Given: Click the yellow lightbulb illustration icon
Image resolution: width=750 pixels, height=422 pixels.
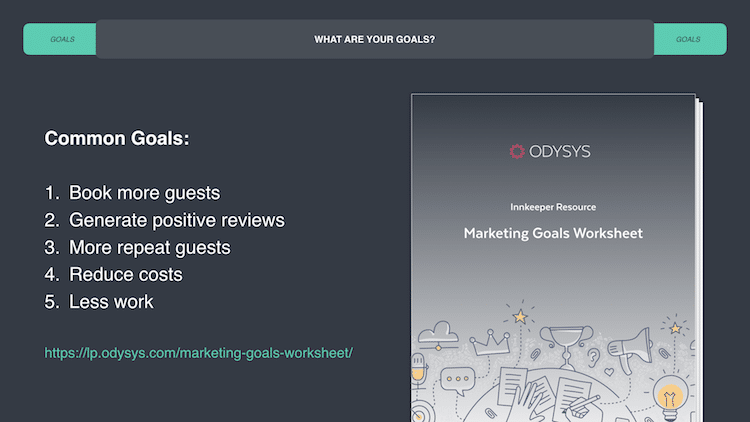Looking at the screenshot, I should (670, 396).
